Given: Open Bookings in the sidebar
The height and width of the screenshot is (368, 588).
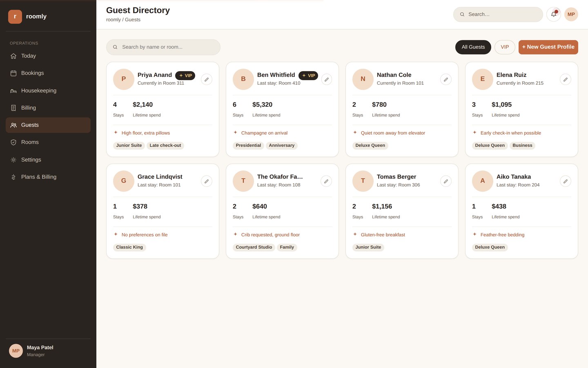Looking at the screenshot, I should coord(48,73).
